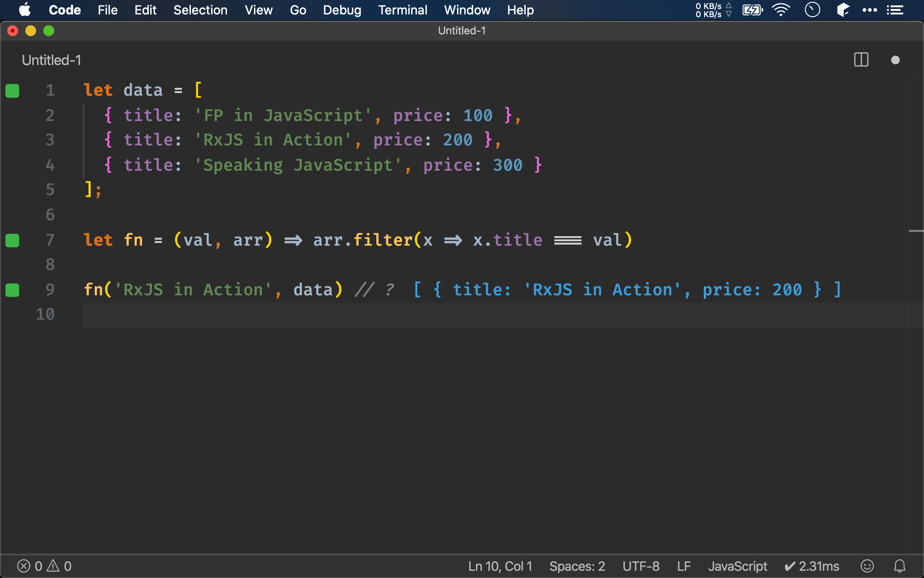The width and height of the screenshot is (924, 578).
Task: Open the File menu
Action: pyautogui.click(x=107, y=10)
